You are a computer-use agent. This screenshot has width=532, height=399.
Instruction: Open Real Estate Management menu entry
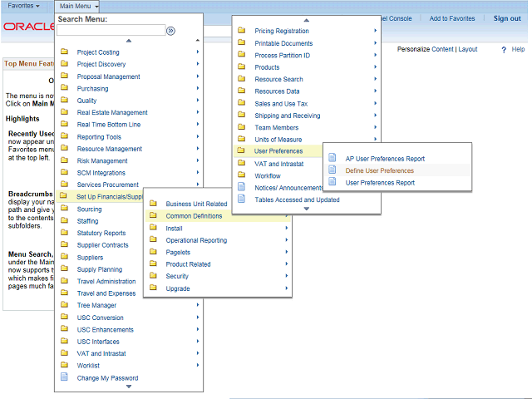[112, 113]
